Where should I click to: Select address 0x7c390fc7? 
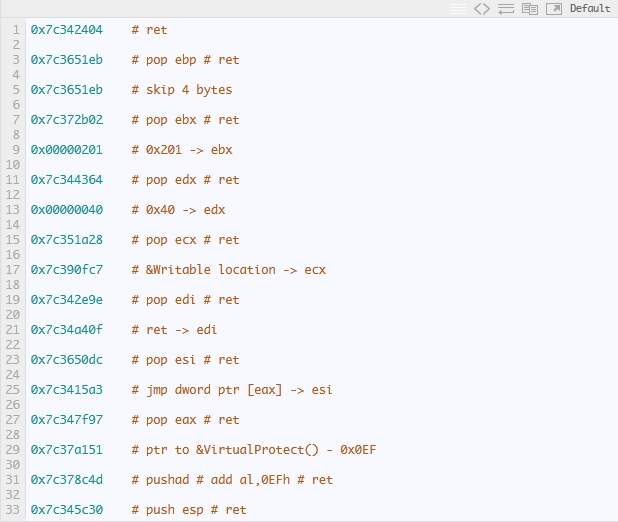(67, 270)
